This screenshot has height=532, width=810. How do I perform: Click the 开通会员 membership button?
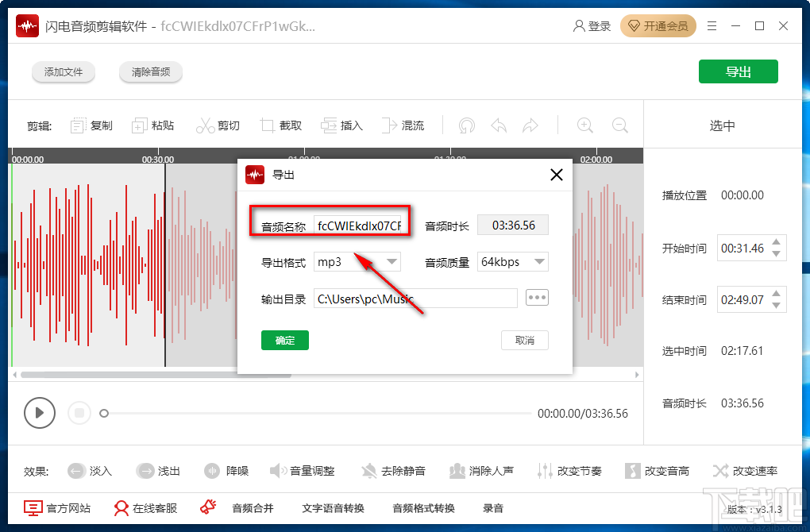pos(658,25)
